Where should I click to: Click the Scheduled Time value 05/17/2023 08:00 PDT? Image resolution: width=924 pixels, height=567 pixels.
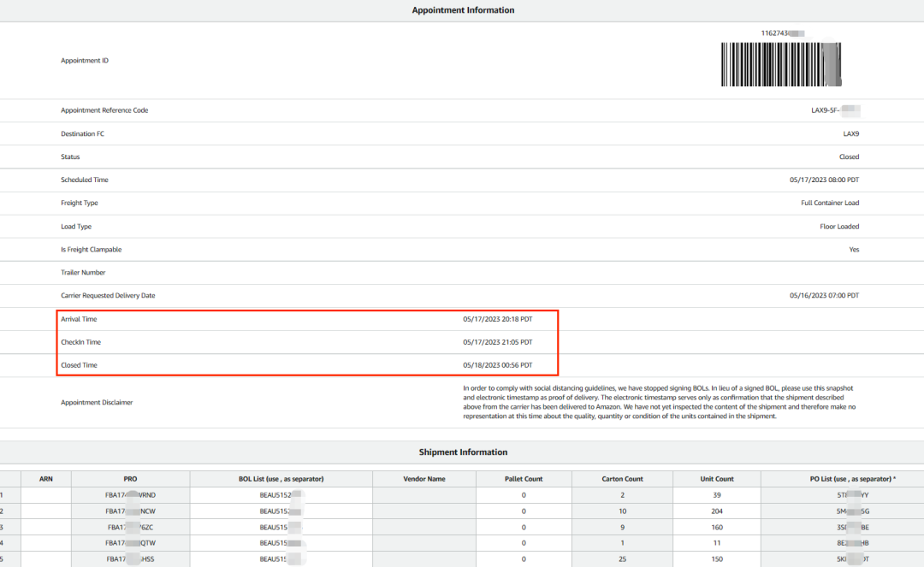pyautogui.click(x=824, y=180)
